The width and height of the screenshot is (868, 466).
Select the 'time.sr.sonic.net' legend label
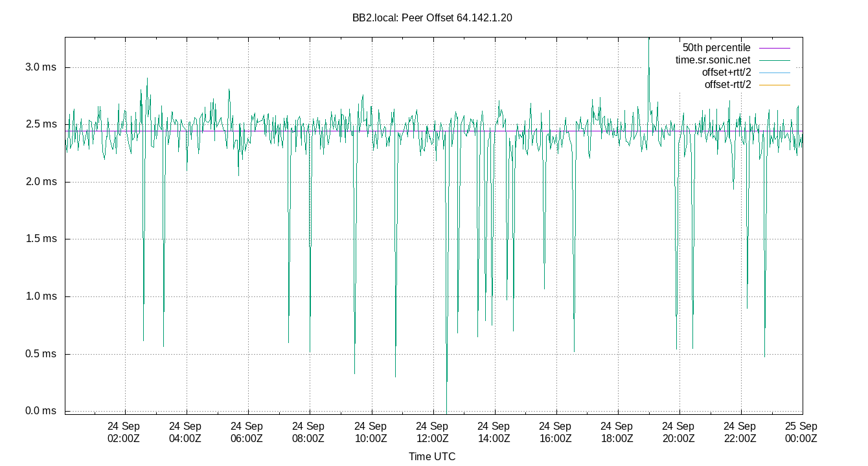[x=713, y=60]
